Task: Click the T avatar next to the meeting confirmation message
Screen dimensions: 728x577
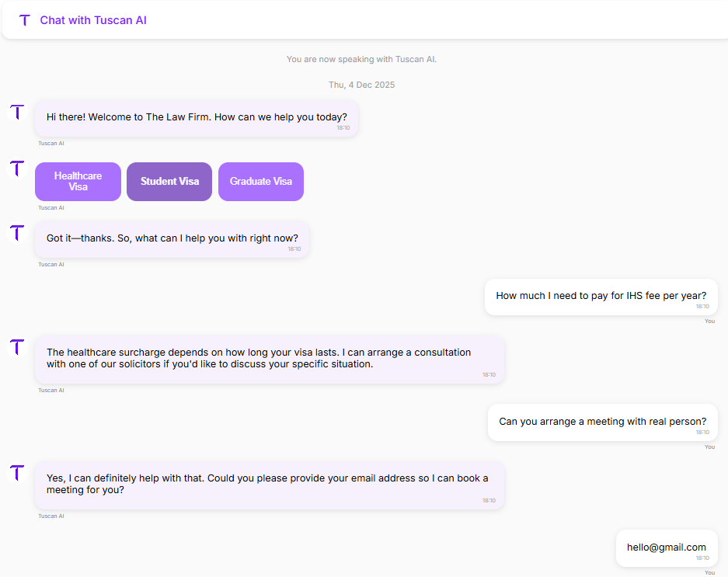Action: (16, 474)
